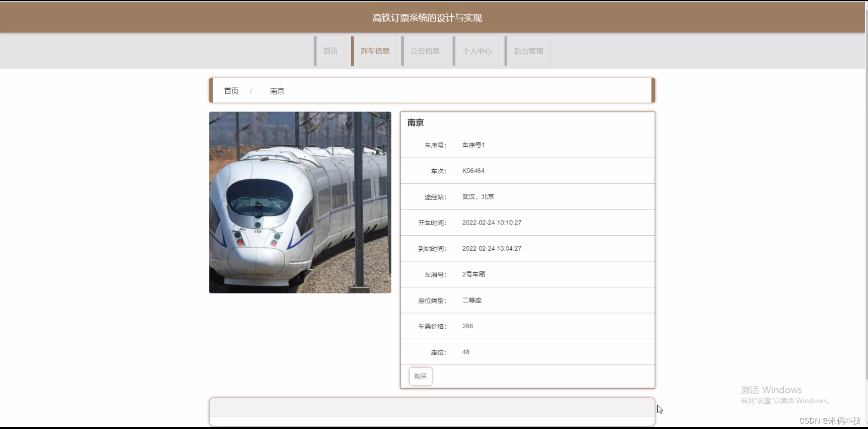Image resolution: width=868 pixels, height=429 pixels.
Task: Go to 个人中心 in the navigation
Action: (x=476, y=51)
